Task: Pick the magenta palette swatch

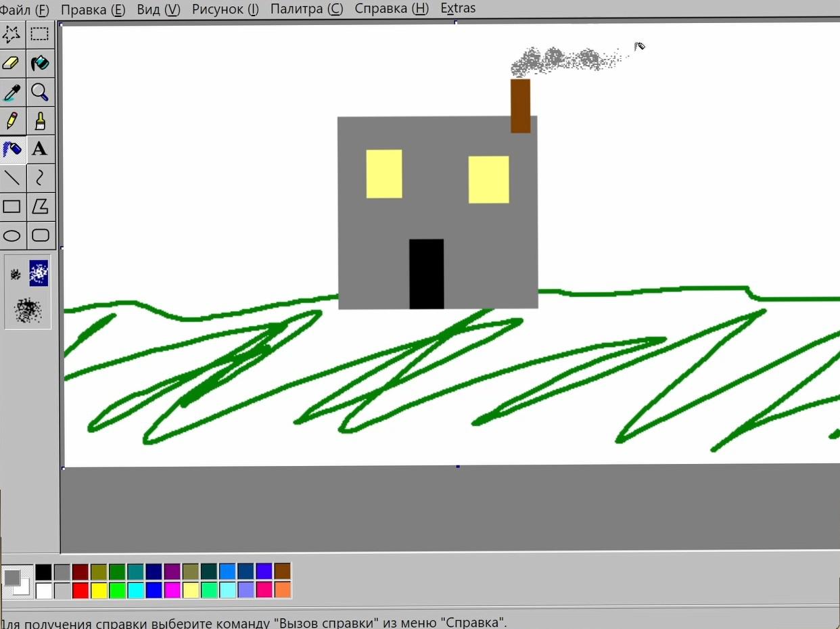Action: 172,590
